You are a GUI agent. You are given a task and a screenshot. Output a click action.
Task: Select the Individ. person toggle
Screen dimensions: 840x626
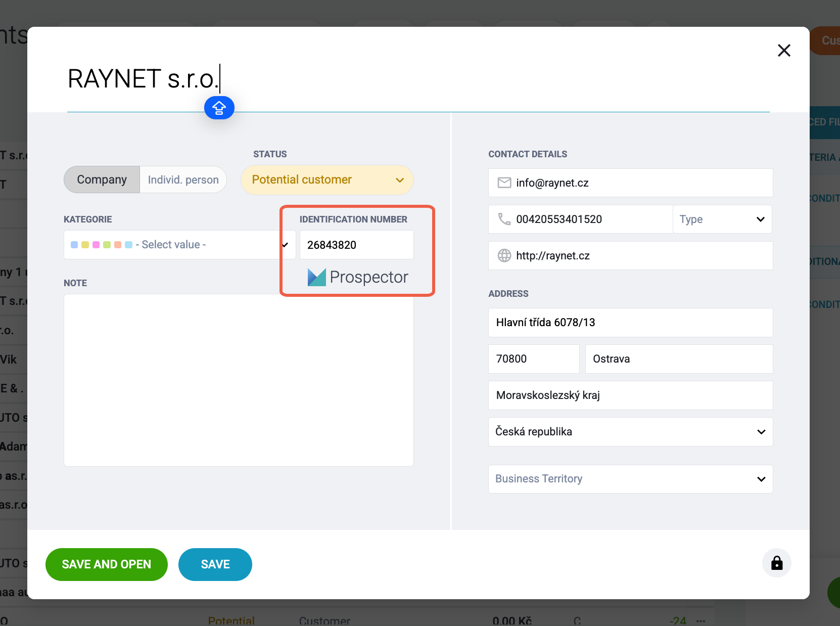pyautogui.click(x=183, y=180)
